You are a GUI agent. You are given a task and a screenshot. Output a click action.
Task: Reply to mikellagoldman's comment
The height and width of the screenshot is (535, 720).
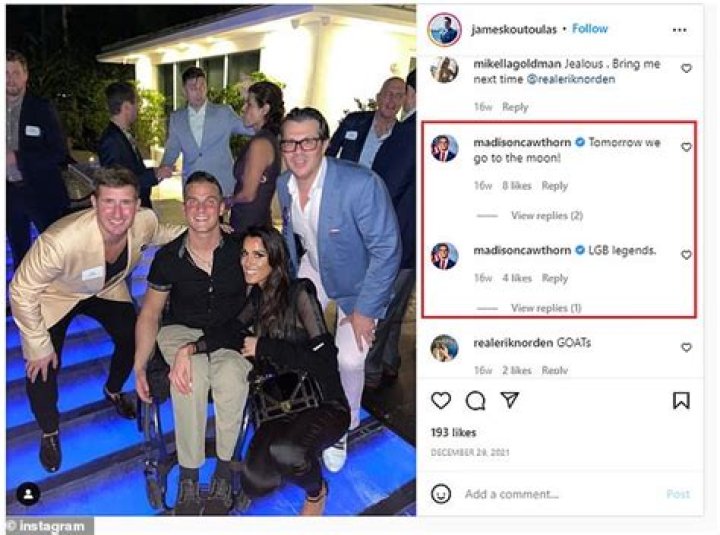[x=516, y=107]
